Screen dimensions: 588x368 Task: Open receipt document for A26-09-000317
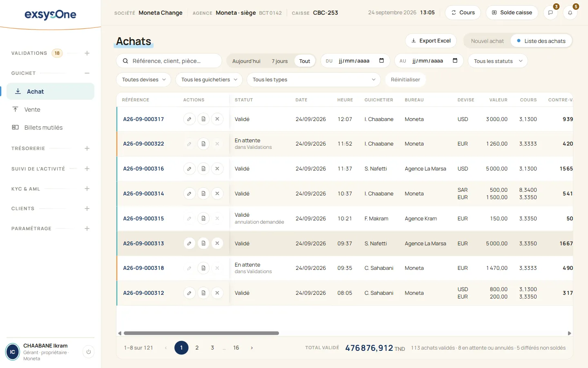[203, 119]
